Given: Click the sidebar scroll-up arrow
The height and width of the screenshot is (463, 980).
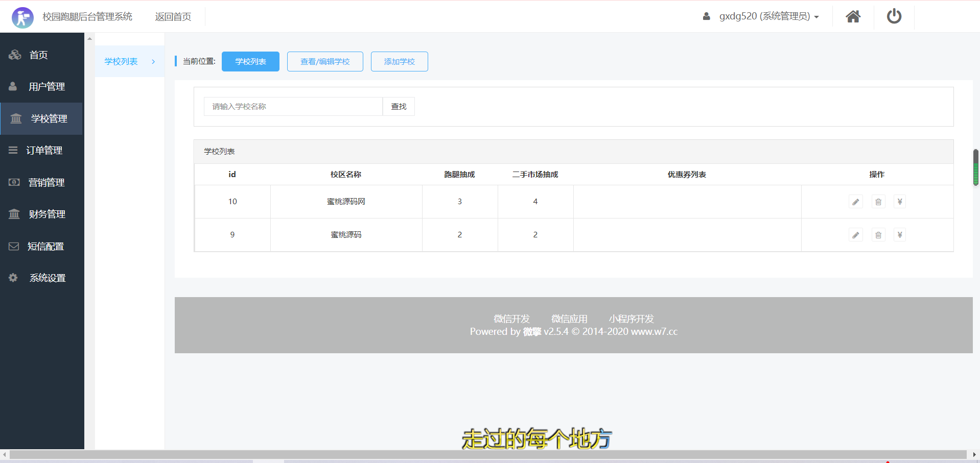Looking at the screenshot, I should 89,39.
